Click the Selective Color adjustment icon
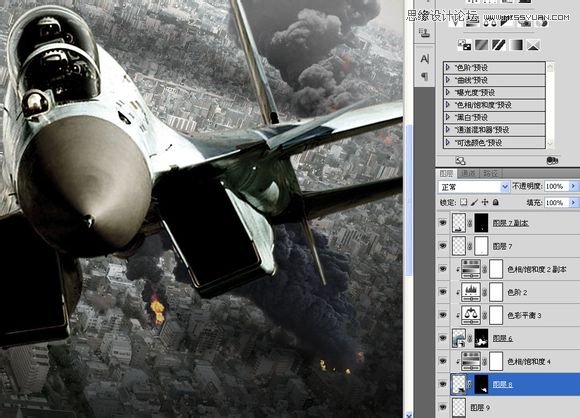 pos(533,45)
